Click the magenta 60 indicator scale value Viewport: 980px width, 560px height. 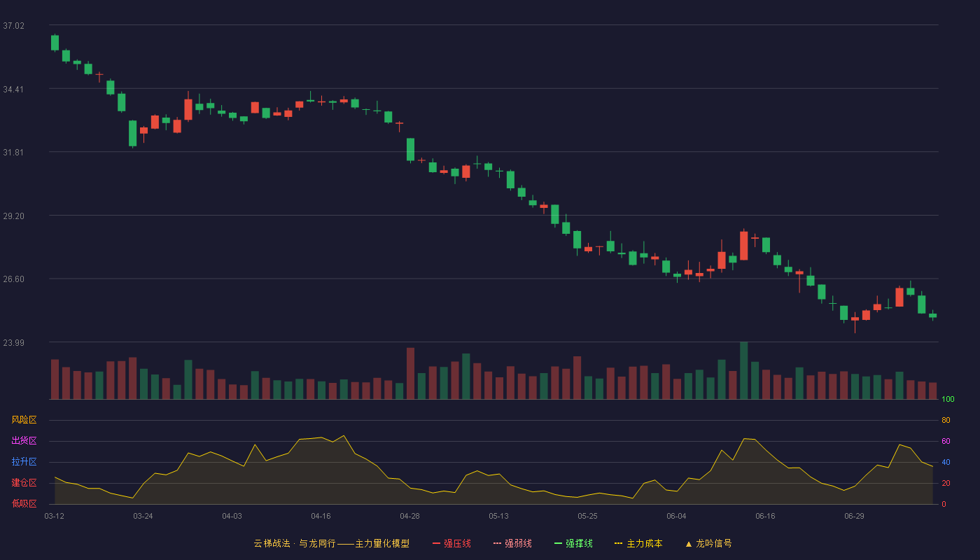(x=946, y=441)
